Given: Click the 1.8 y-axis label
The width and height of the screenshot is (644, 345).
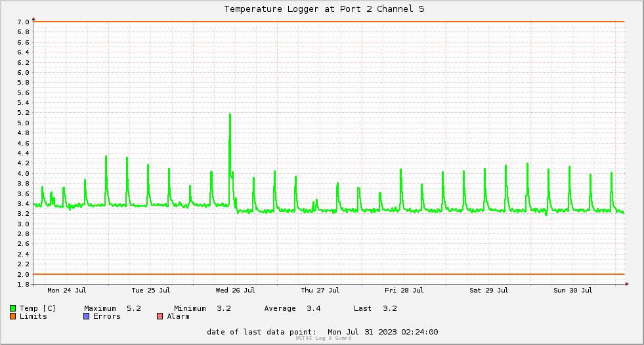Looking at the screenshot, I should click(24, 284).
